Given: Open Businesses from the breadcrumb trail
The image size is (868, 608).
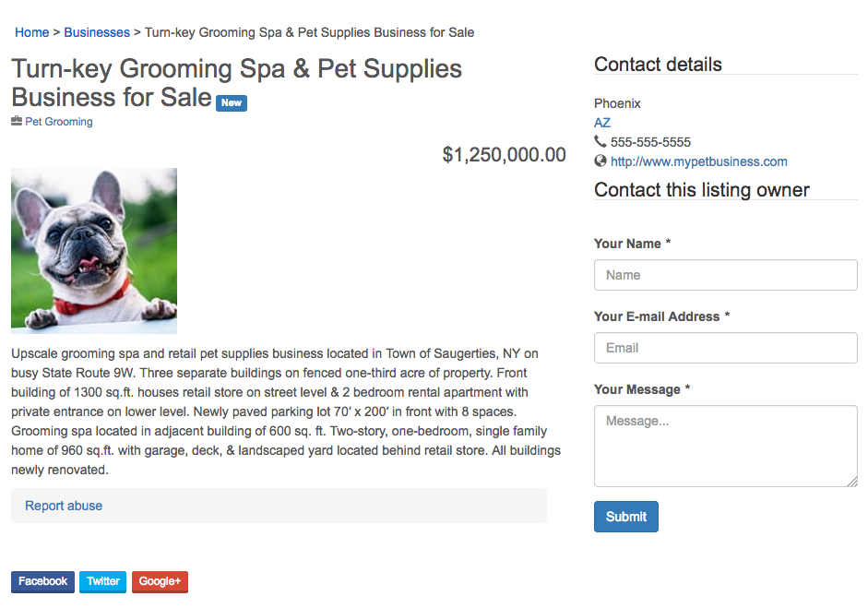Looking at the screenshot, I should click(x=96, y=31).
